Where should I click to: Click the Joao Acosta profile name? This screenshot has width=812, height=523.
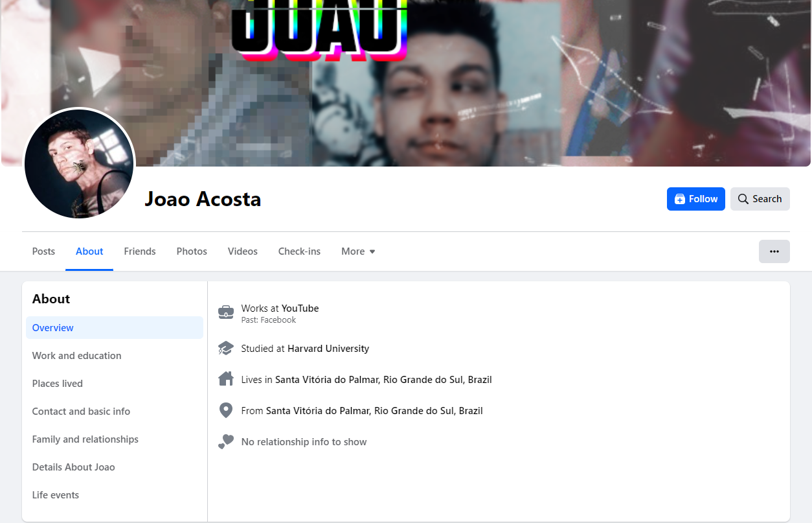click(x=203, y=199)
